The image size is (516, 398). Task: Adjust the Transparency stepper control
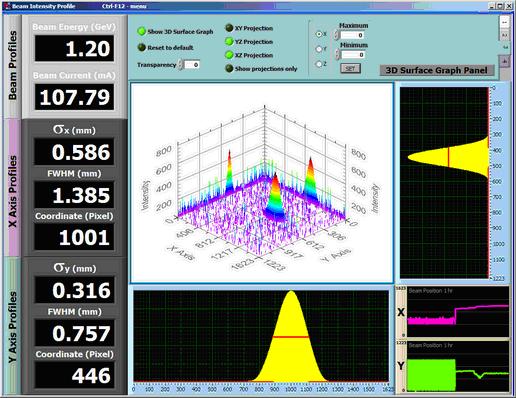click(x=180, y=64)
